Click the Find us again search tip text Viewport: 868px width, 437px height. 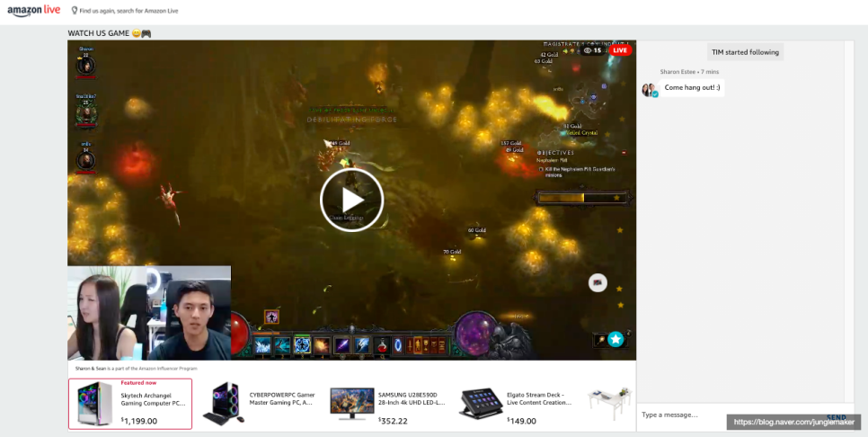point(129,11)
